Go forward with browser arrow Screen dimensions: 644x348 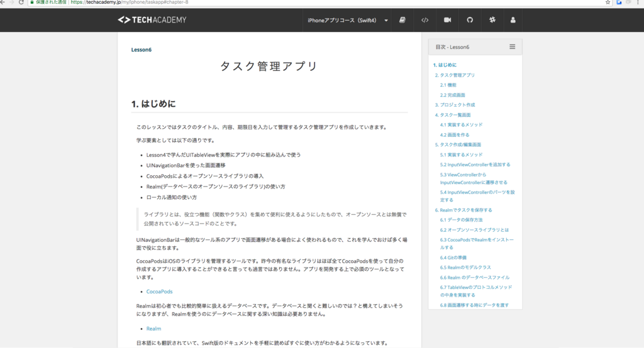(11, 2)
